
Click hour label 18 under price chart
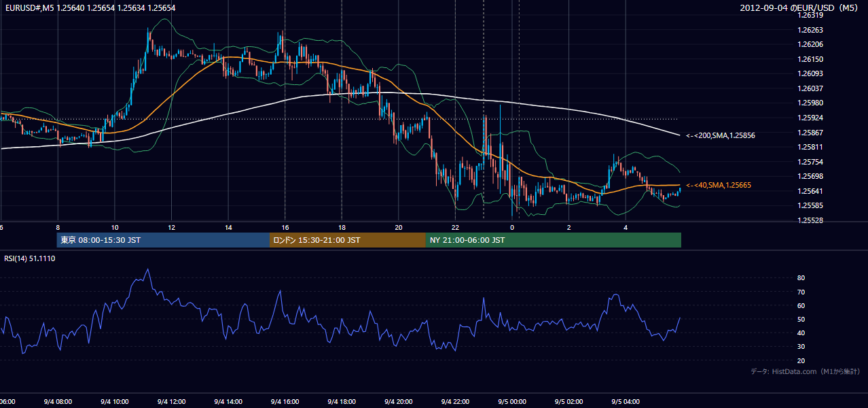coord(342,228)
